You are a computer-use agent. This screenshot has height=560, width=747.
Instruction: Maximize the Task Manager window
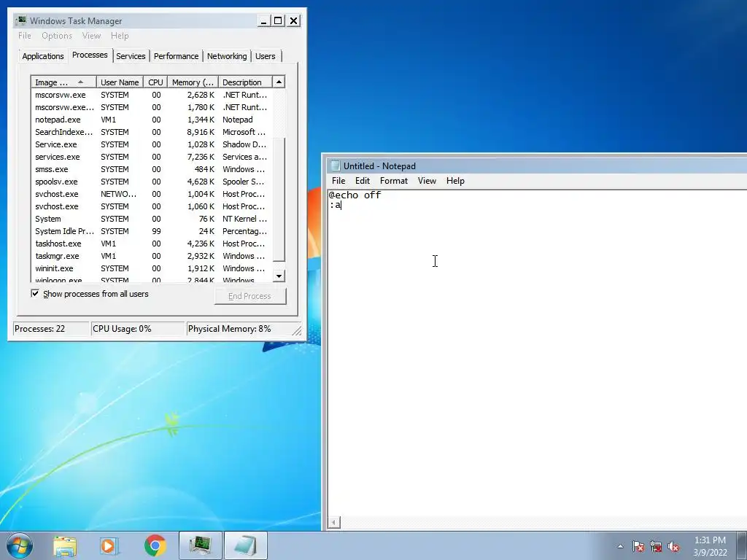[278, 20]
